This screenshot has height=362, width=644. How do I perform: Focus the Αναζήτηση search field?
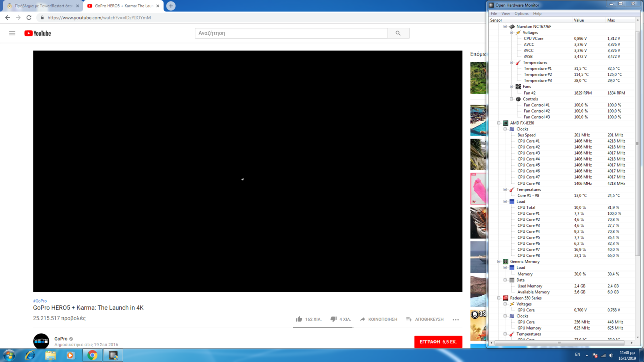(291, 33)
